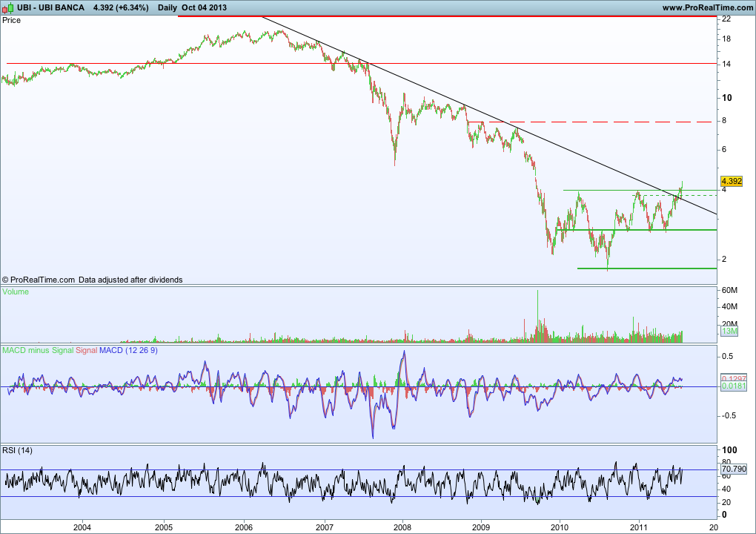Click the 6 value on price axis

(x=724, y=150)
